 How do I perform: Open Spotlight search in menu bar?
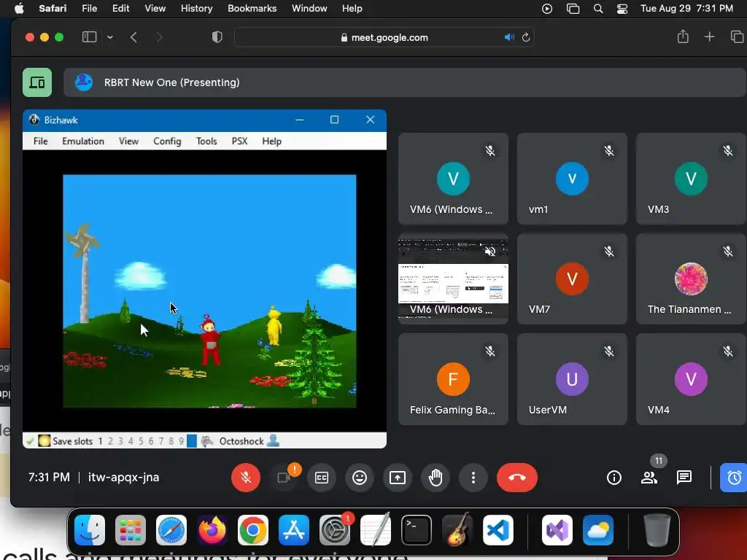598,9
